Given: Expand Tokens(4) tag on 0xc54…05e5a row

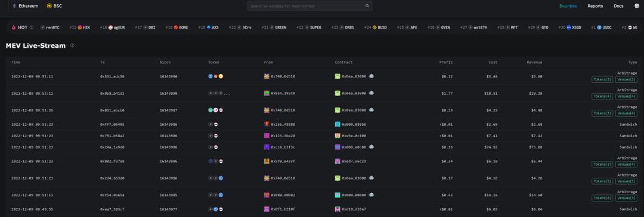Looking at the screenshot, I should (602, 198).
